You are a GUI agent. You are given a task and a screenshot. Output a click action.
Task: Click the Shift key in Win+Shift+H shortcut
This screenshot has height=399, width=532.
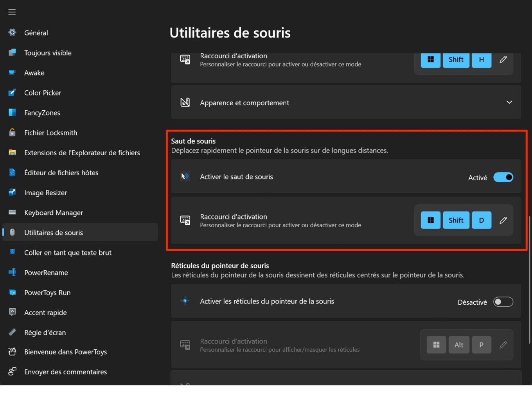456,59
